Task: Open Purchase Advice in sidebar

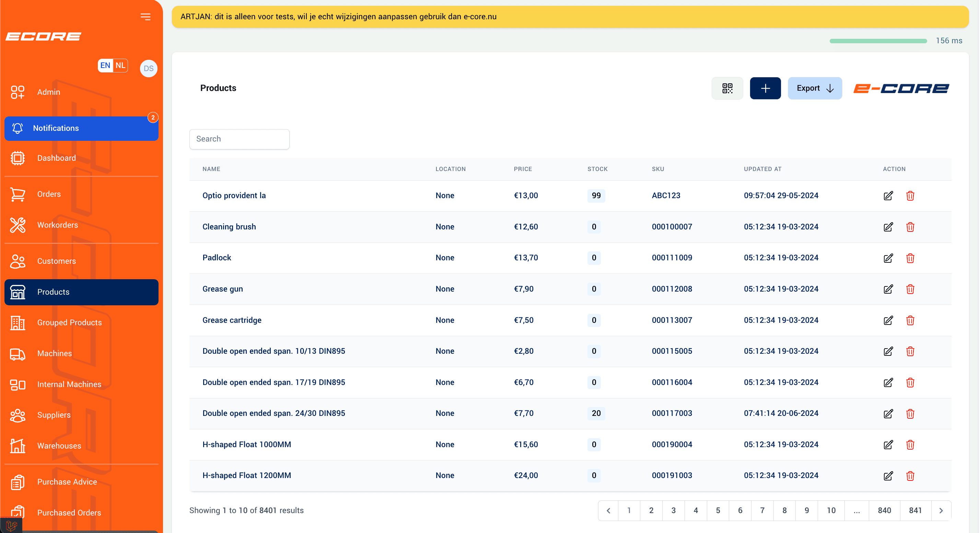Action: tap(81, 482)
